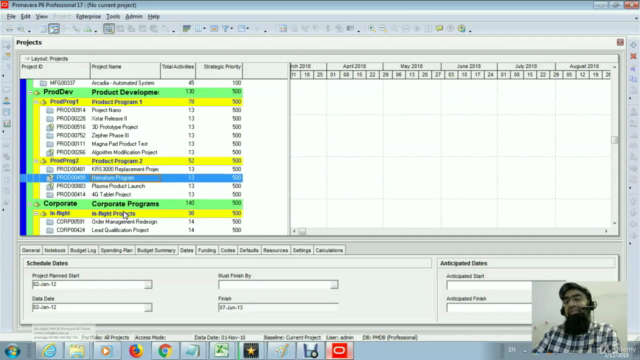Viewport: 640px width, 360px height.
Task: Click the Group and Sort icon
Action: pyautogui.click(x=242, y=29)
